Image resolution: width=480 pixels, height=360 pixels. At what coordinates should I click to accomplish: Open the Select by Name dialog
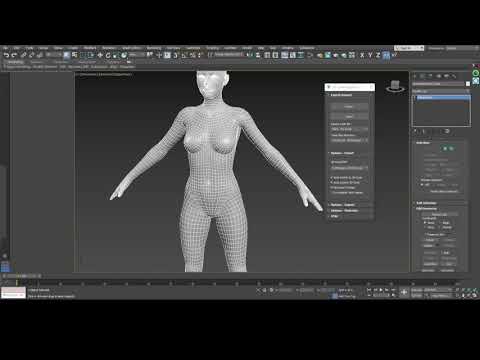tap(75, 55)
